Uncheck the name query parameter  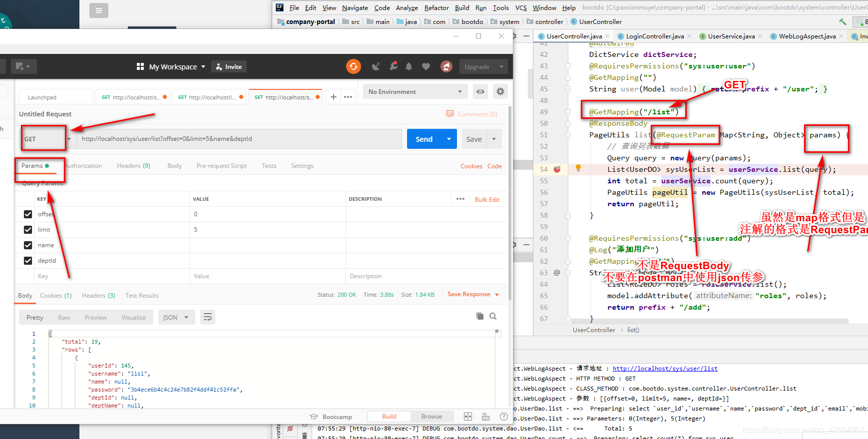pos(28,245)
